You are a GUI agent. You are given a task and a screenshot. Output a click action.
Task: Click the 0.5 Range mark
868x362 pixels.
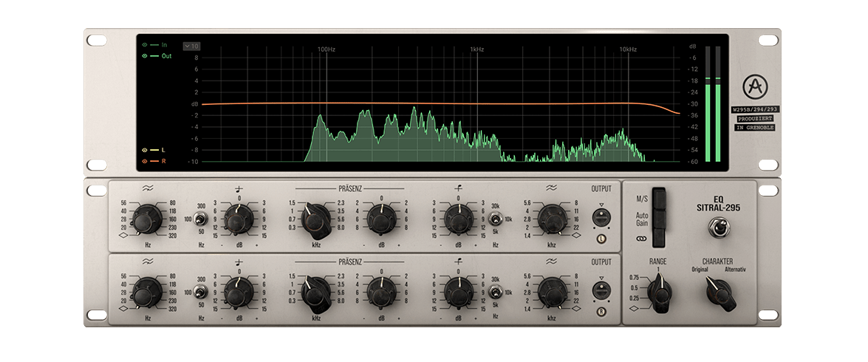point(635,288)
